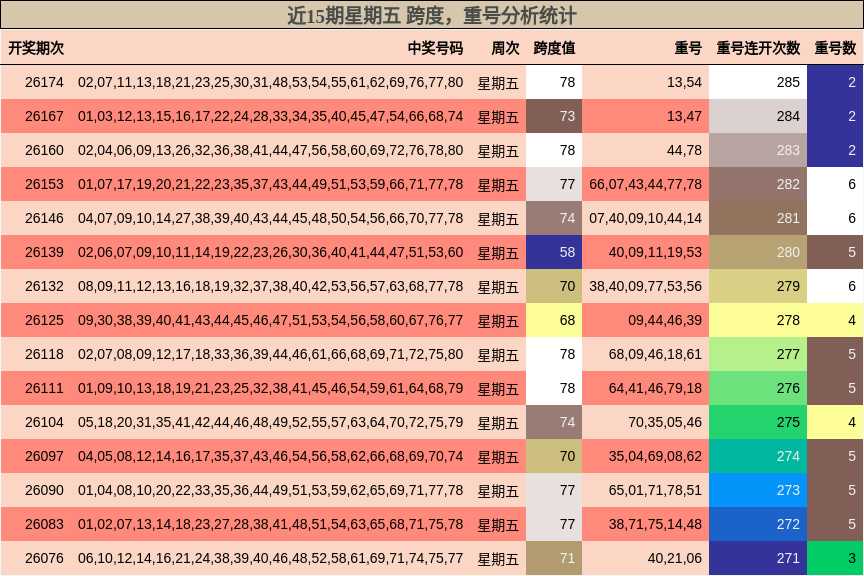Viewport: 864px width, 576px height.
Task: Click repeat numbers 09,44,46,39
Action: [x=665, y=320]
